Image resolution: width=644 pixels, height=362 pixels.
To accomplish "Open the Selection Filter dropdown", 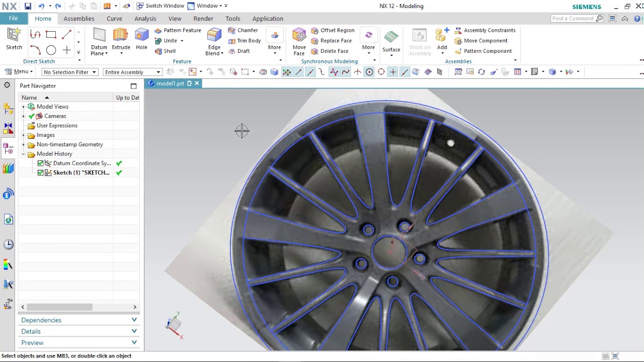I will pyautogui.click(x=69, y=72).
